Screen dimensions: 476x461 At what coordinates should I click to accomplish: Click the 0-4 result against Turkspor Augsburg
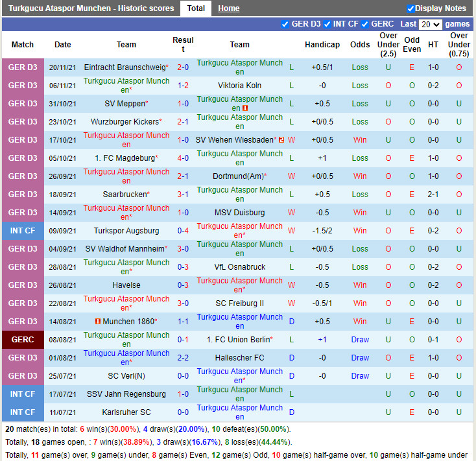pyautogui.click(x=183, y=231)
